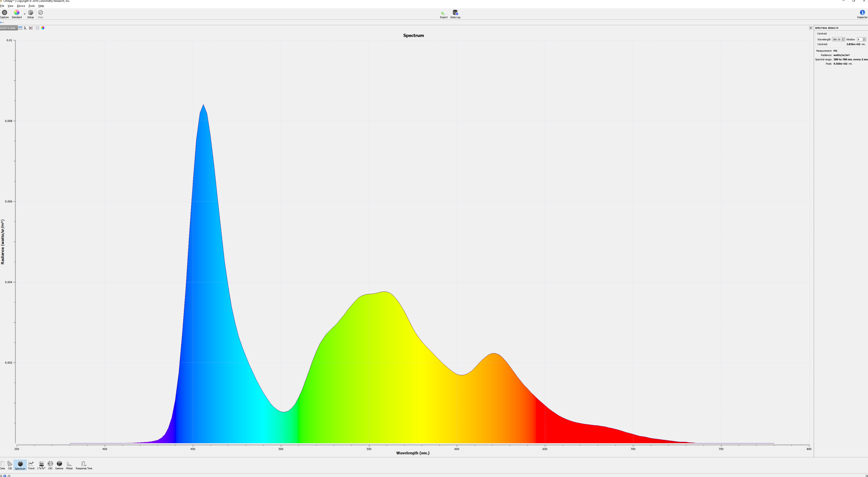Increase the Window spinner value
This screenshot has height=477, width=868.
pyautogui.click(x=864, y=38)
